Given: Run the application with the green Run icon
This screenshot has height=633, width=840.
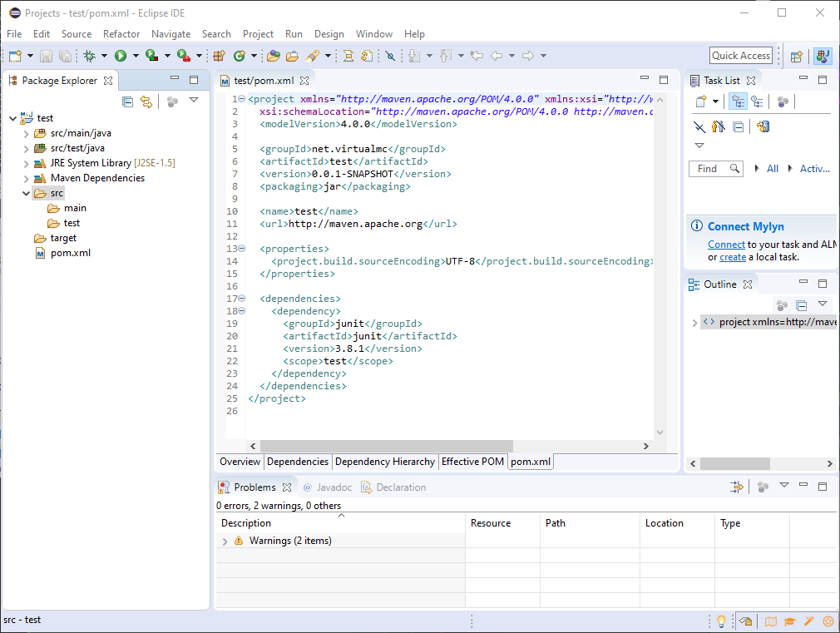Looking at the screenshot, I should (x=121, y=56).
